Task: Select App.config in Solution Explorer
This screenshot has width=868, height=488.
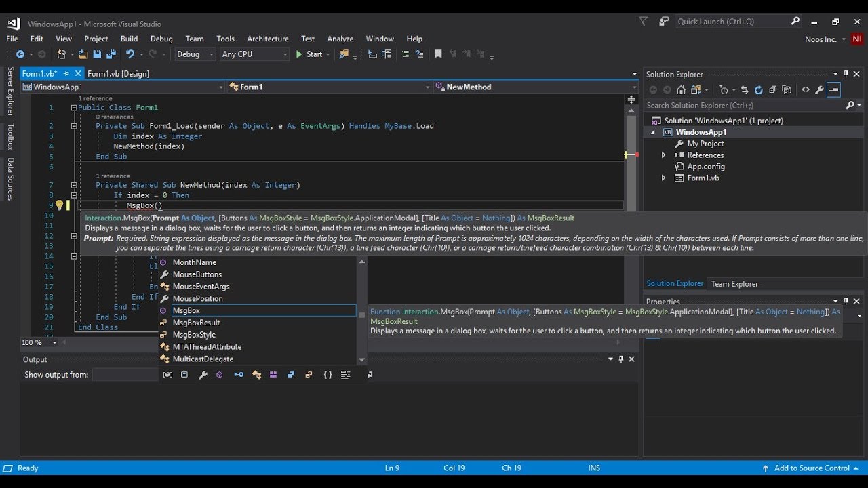Action: (706, 167)
